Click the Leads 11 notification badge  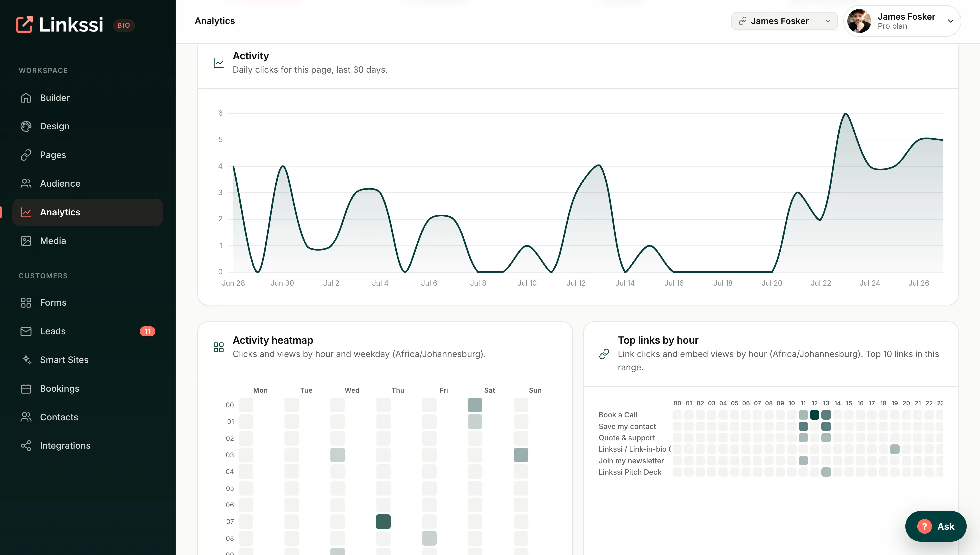click(x=148, y=331)
